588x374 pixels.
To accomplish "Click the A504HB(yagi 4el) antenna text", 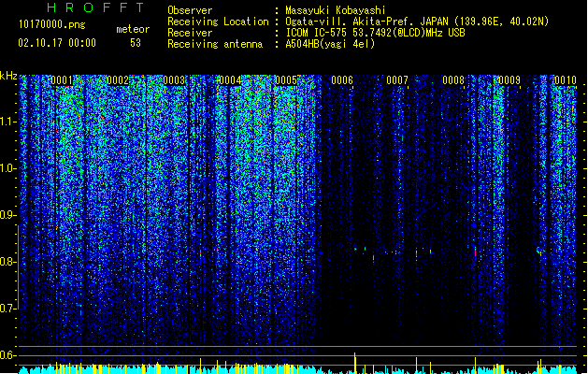I will pyautogui.click(x=330, y=44).
